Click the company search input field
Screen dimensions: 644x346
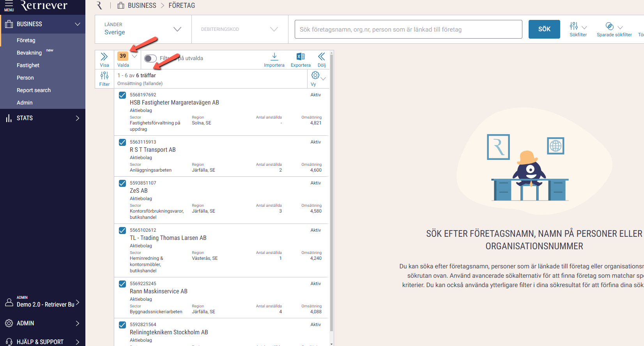(x=408, y=29)
